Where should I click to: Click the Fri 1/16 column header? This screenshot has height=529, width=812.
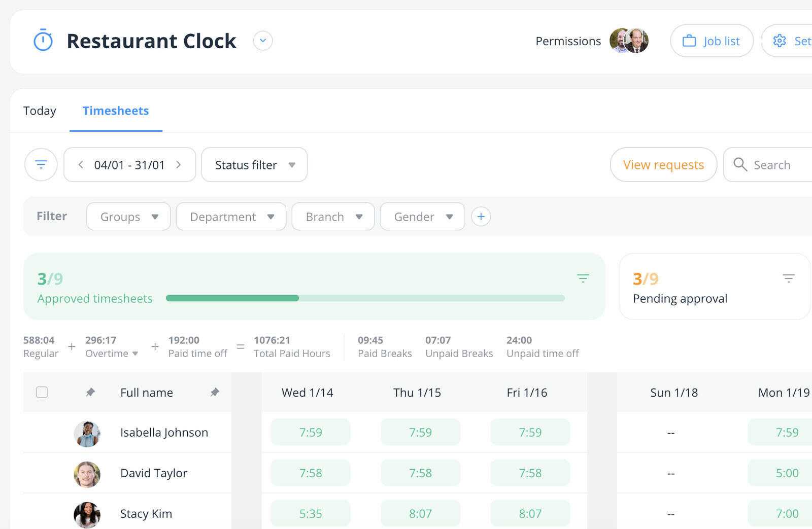(x=527, y=393)
